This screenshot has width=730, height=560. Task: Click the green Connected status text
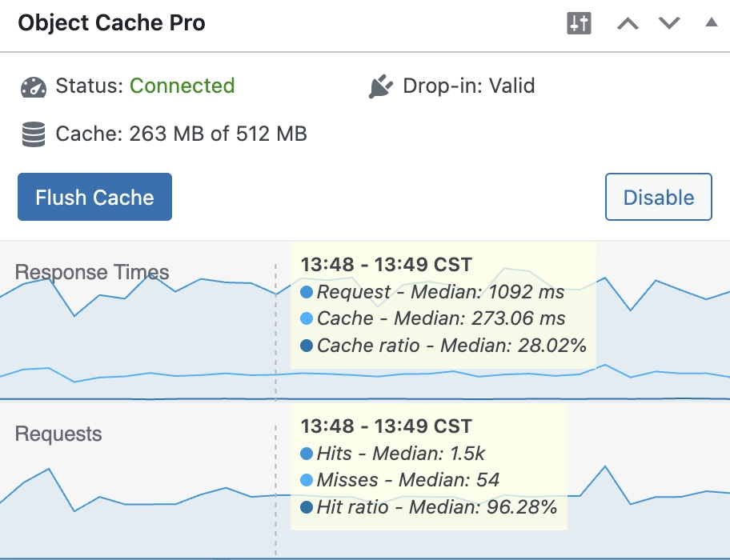click(182, 86)
